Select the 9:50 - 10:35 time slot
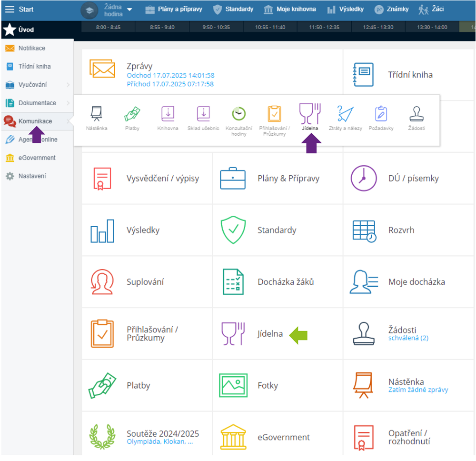 pyautogui.click(x=216, y=27)
